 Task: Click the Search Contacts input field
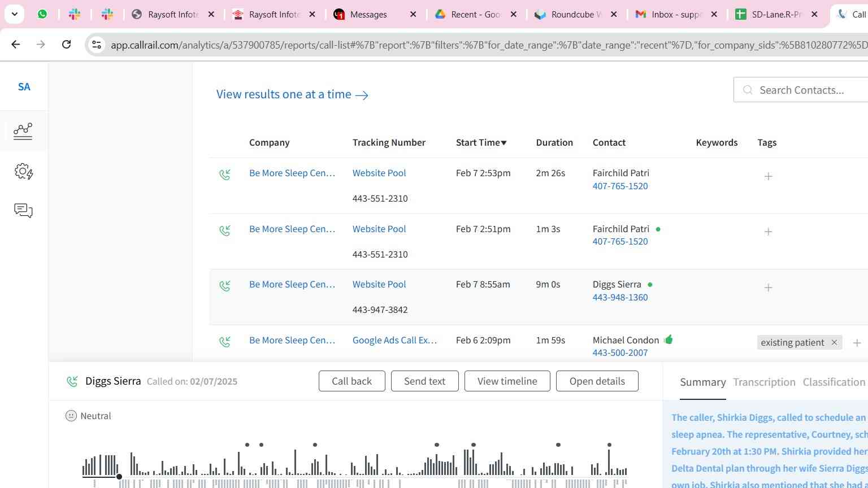tap(808, 90)
